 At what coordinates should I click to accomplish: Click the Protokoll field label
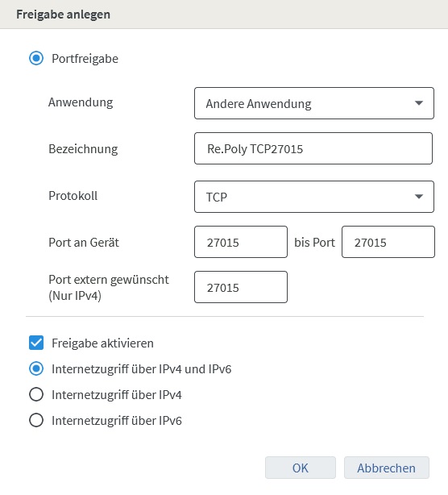[x=73, y=196]
